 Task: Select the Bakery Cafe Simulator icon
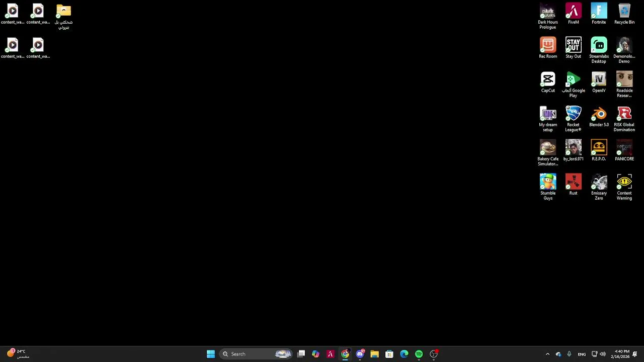pyautogui.click(x=548, y=153)
